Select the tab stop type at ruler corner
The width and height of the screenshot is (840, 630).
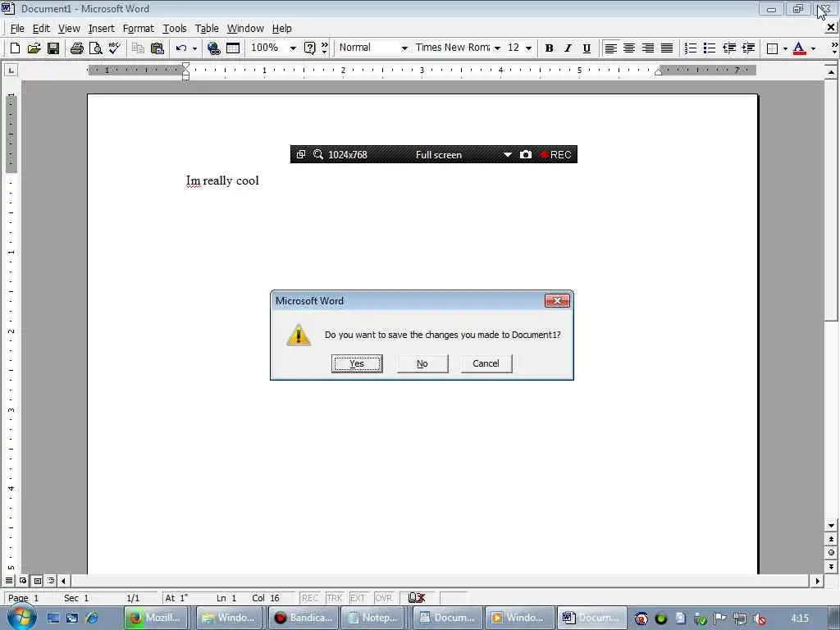click(x=11, y=71)
